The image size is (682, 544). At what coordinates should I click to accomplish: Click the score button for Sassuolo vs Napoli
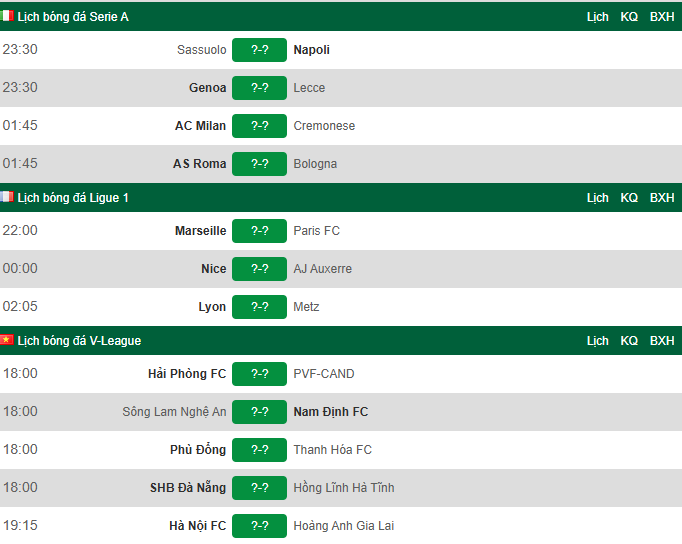point(259,50)
